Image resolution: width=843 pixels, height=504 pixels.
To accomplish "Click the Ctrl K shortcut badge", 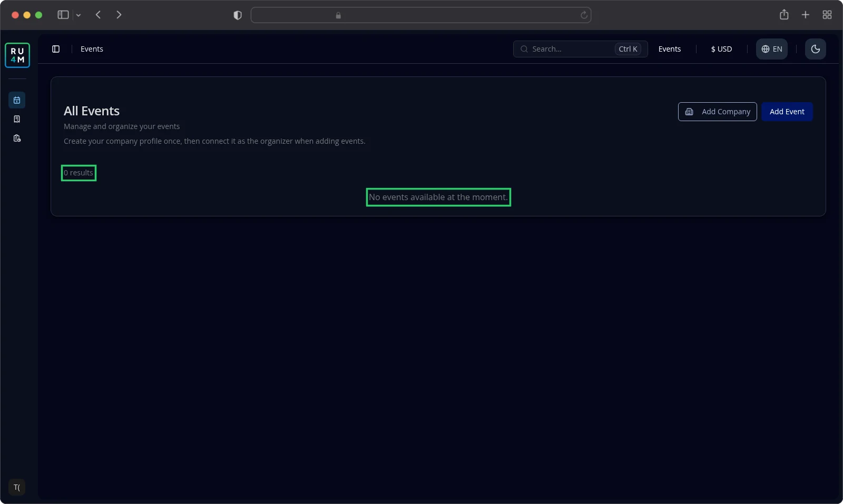I will coord(628,49).
